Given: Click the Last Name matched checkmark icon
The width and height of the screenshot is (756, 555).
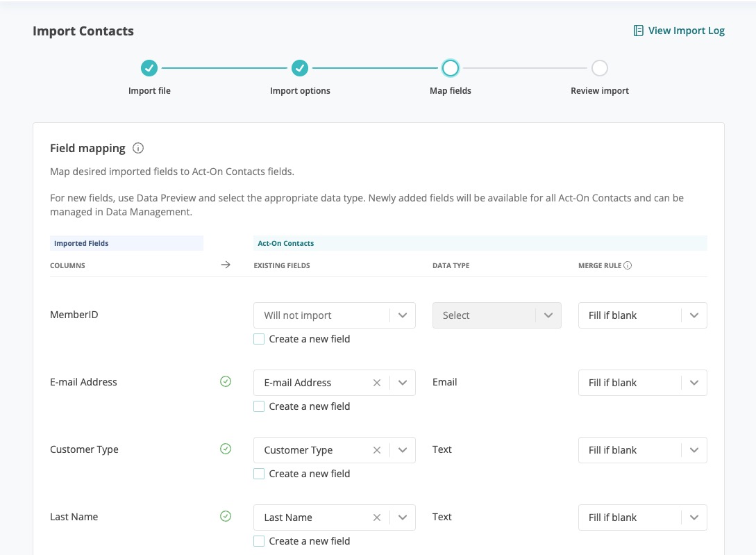Looking at the screenshot, I should [226, 516].
